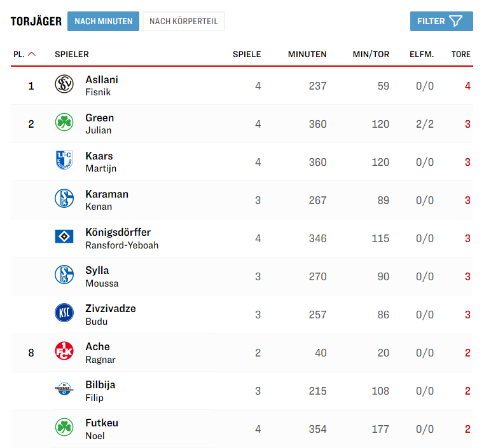The width and height of the screenshot is (491, 448).
Task: Sort table by Tore column
Action: point(460,55)
